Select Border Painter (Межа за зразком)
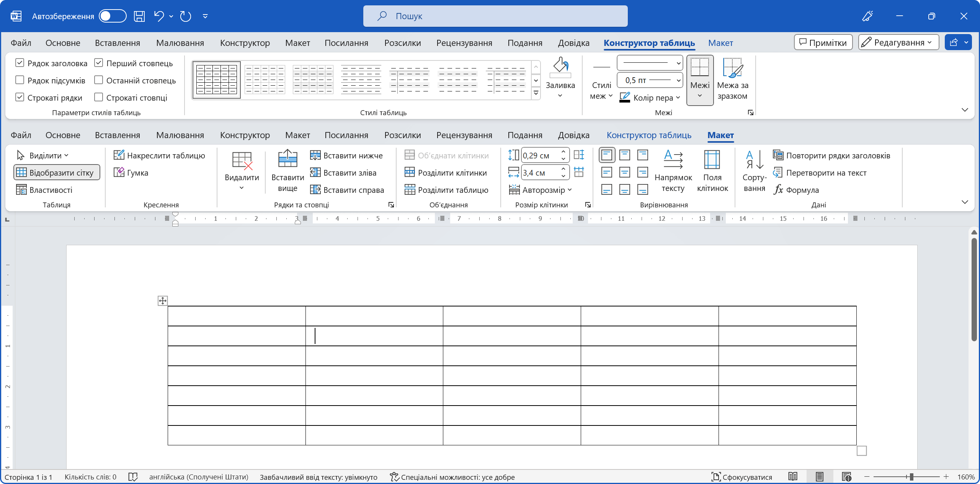Viewport: 980px width, 484px height. point(732,79)
